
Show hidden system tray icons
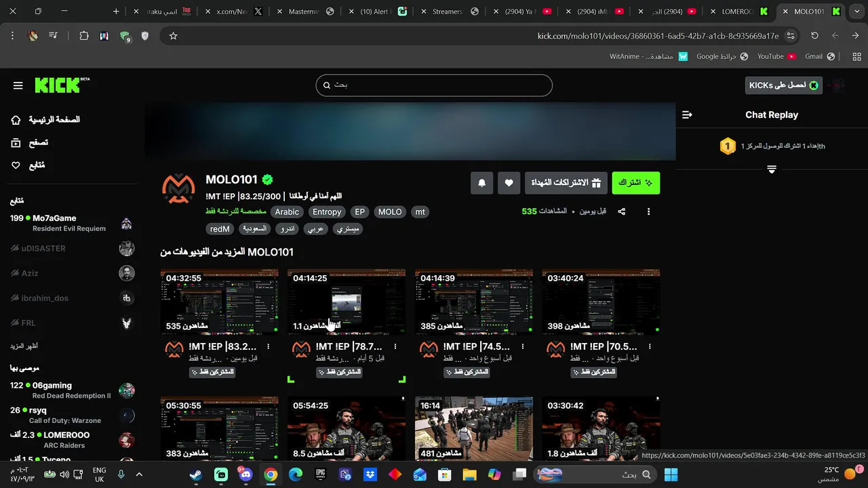click(x=139, y=474)
